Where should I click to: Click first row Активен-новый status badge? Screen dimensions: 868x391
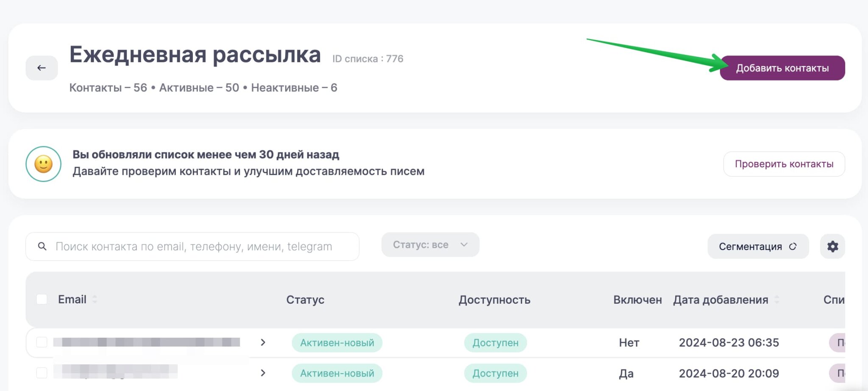[337, 343]
